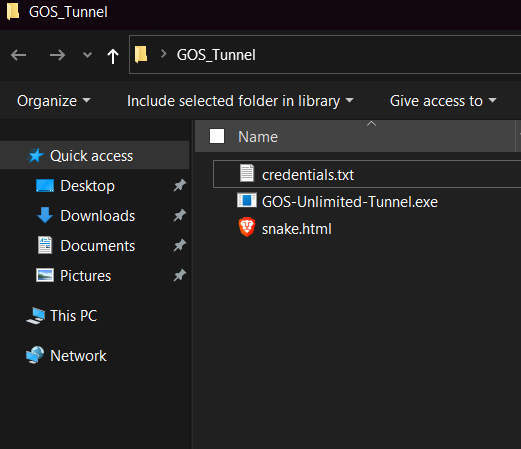Unpin Desktop using its pin icon

tap(179, 186)
